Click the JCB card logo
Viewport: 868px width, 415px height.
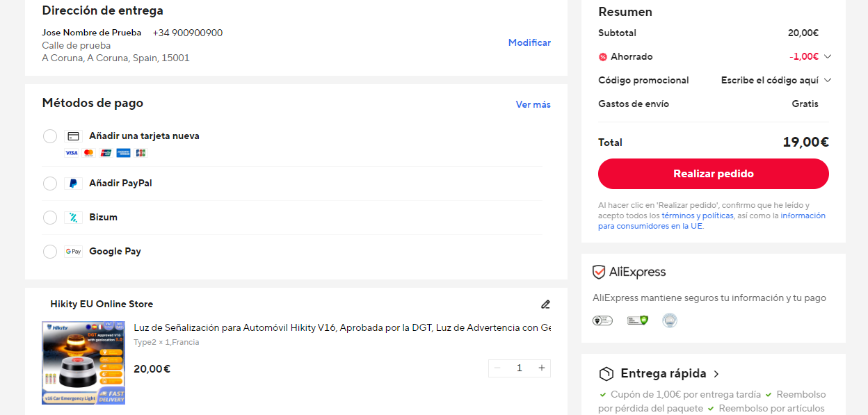point(140,153)
